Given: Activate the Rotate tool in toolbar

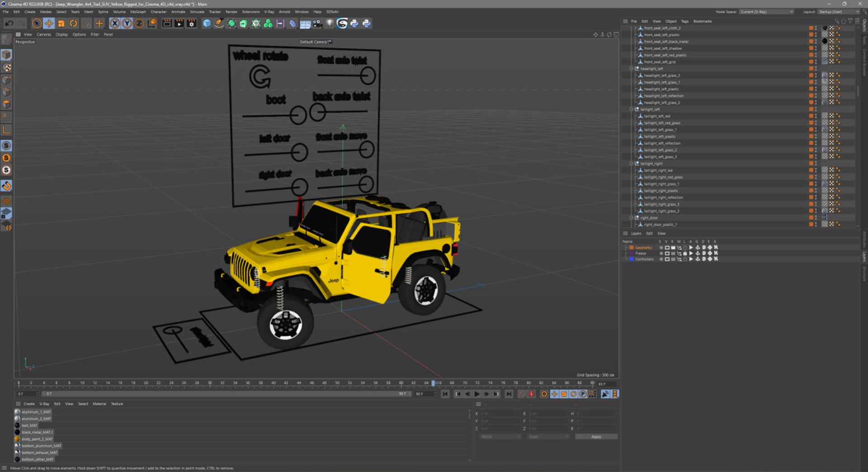Looking at the screenshot, I should coord(73,24).
